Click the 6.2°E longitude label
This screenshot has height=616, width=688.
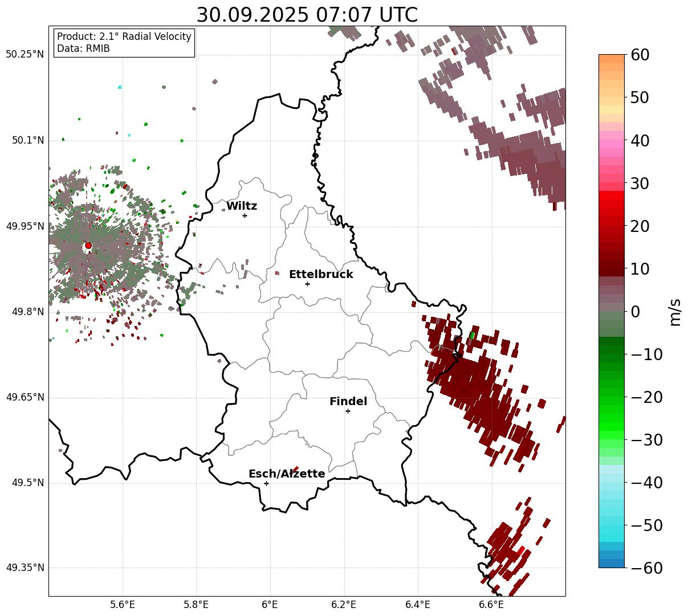click(344, 605)
